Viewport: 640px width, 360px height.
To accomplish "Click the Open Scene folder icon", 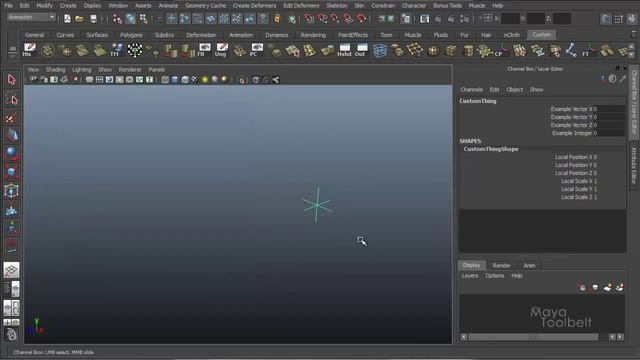I will click(x=80, y=18).
